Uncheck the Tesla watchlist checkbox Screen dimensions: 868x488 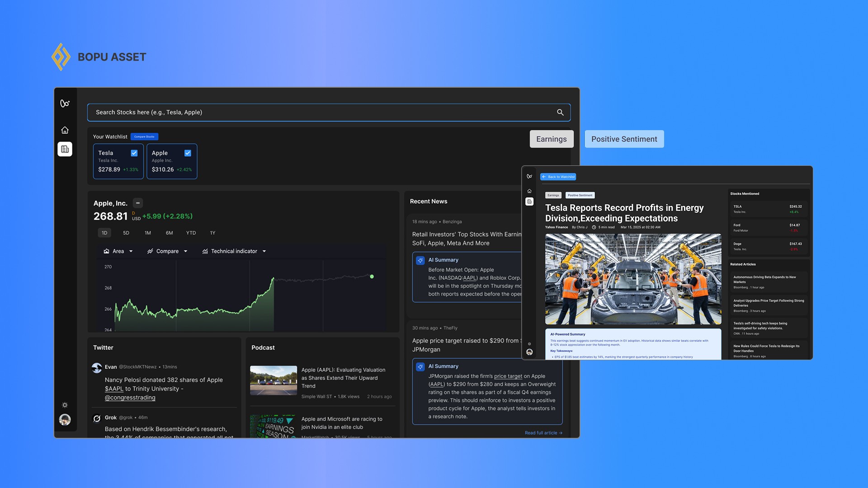click(134, 153)
